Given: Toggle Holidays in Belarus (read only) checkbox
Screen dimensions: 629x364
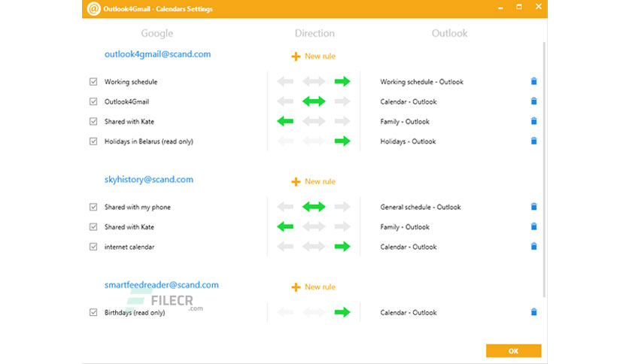Looking at the screenshot, I should pos(93,141).
